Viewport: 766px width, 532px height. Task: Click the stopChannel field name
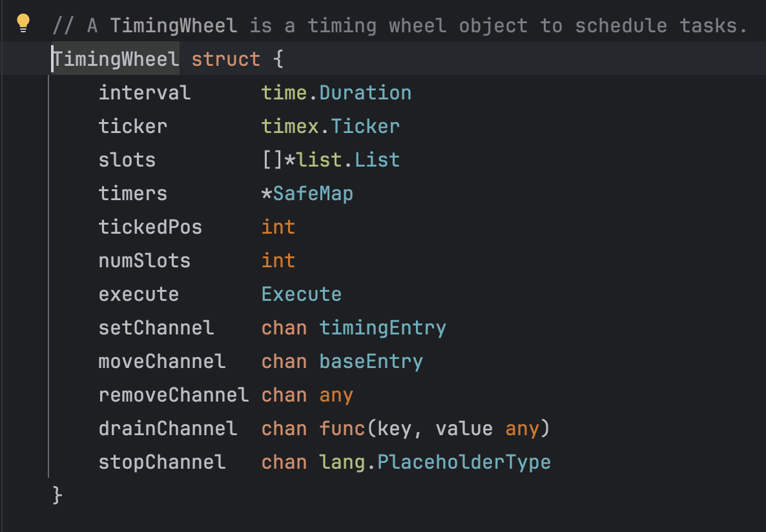161,462
